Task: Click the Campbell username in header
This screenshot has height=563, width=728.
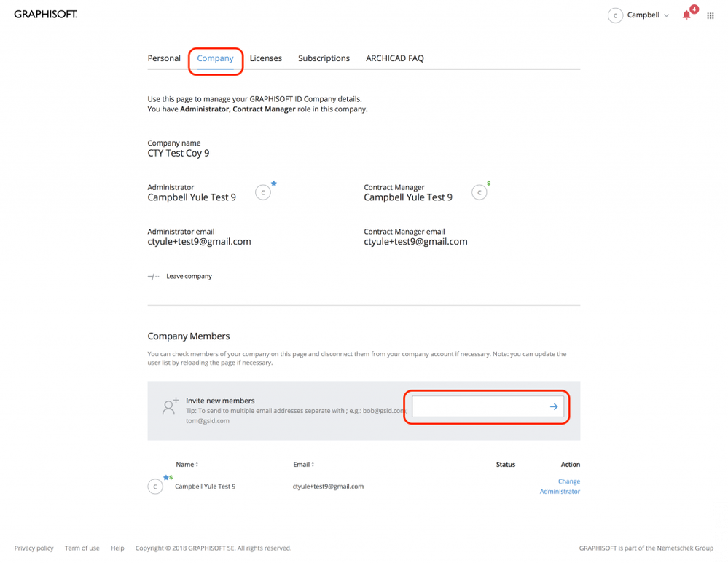Action: click(x=643, y=15)
